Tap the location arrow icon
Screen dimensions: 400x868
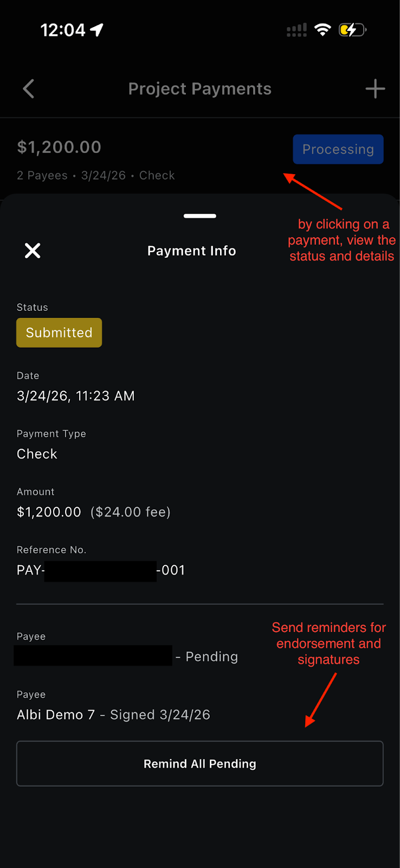point(97,30)
